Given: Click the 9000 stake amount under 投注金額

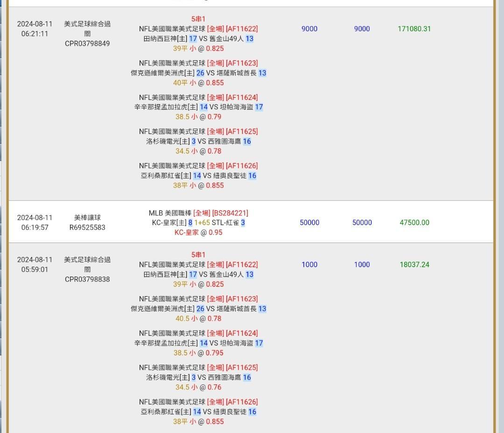Looking at the screenshot, I should 309,28.
